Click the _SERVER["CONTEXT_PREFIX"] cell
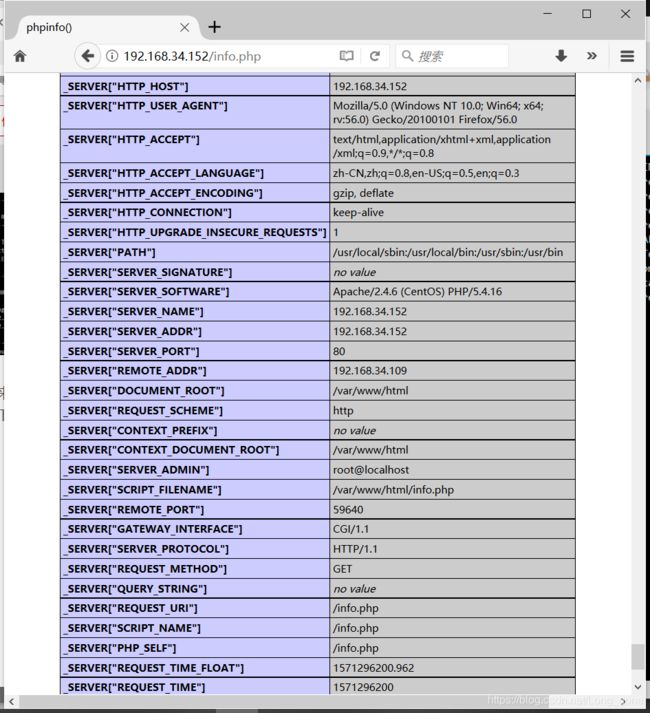 195,430
